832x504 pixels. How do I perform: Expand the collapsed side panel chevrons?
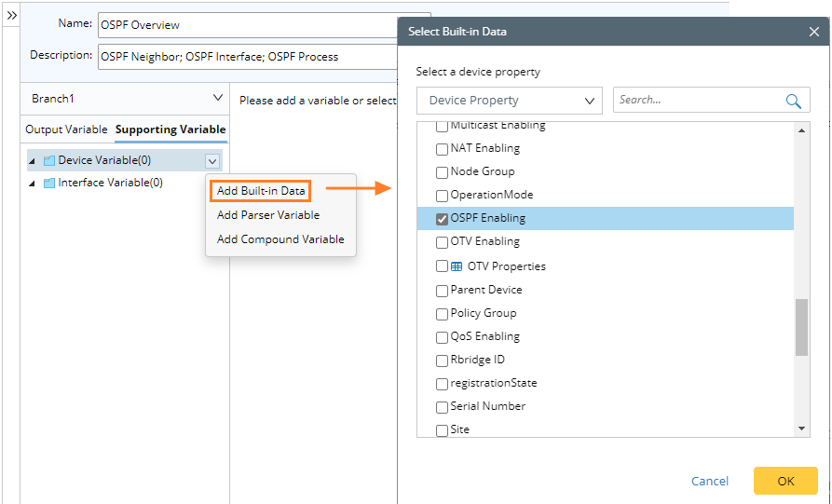click(12, 16)
